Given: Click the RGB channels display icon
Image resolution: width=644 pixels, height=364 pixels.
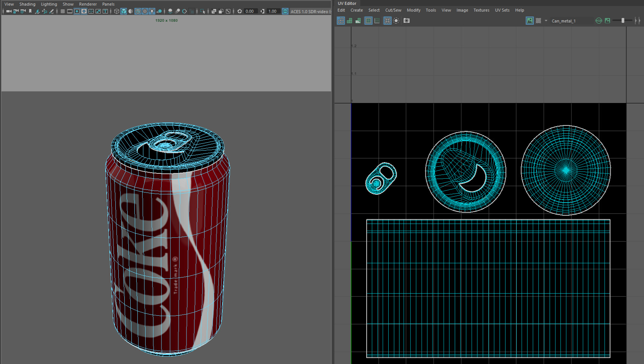Looking at the screenshot, I should [x=599, y=21].
